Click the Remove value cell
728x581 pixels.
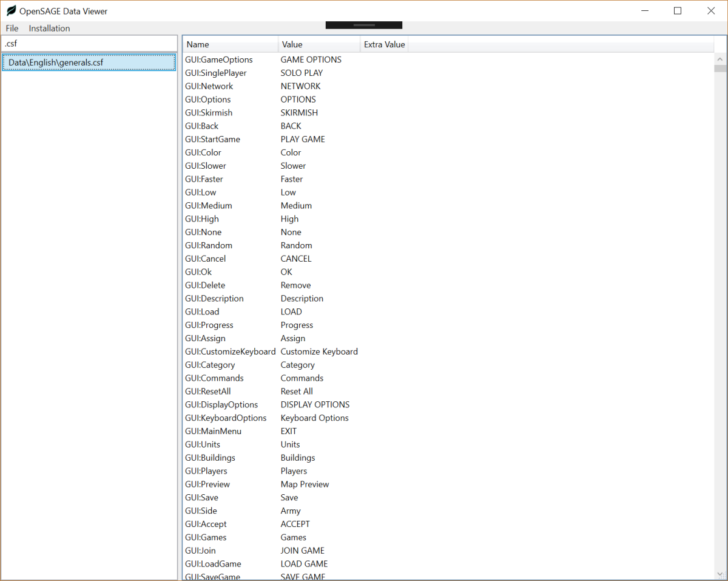[x=295, y=285]
